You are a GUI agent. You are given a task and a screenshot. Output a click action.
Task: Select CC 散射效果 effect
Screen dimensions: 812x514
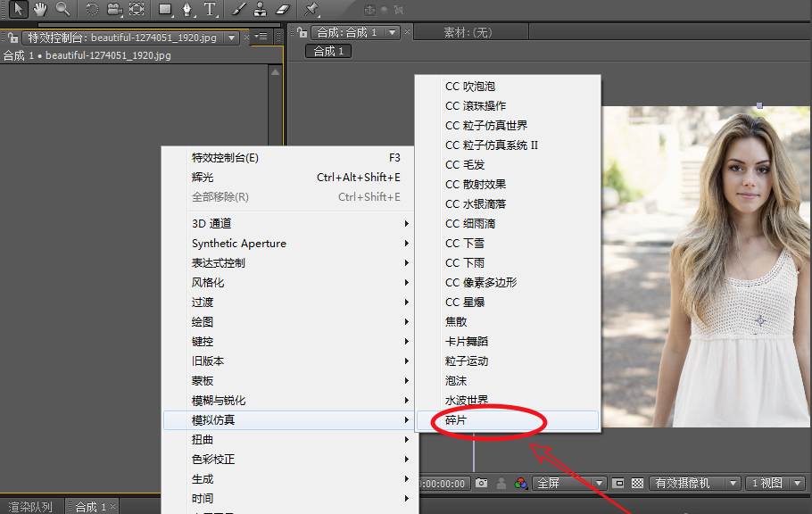pyautogui.click(x=508, y=185)
